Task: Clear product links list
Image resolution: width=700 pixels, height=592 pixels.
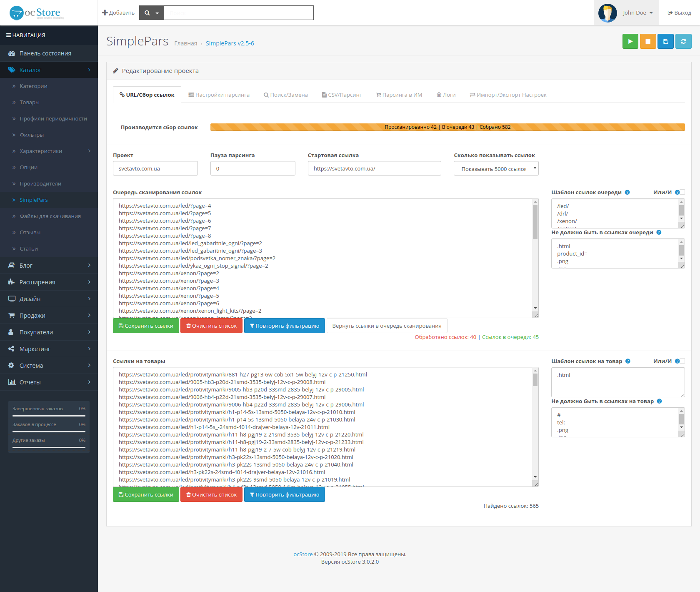Action: [x=211, y=494]
